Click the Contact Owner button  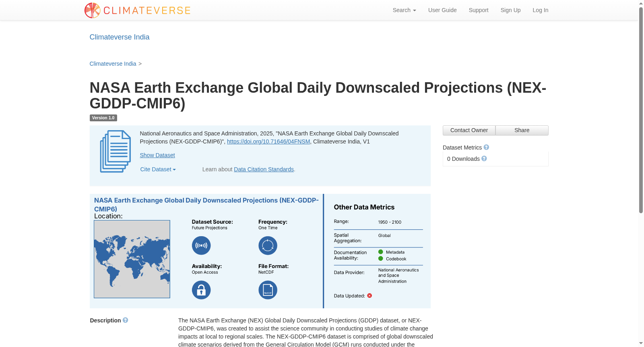pos(469,130)
